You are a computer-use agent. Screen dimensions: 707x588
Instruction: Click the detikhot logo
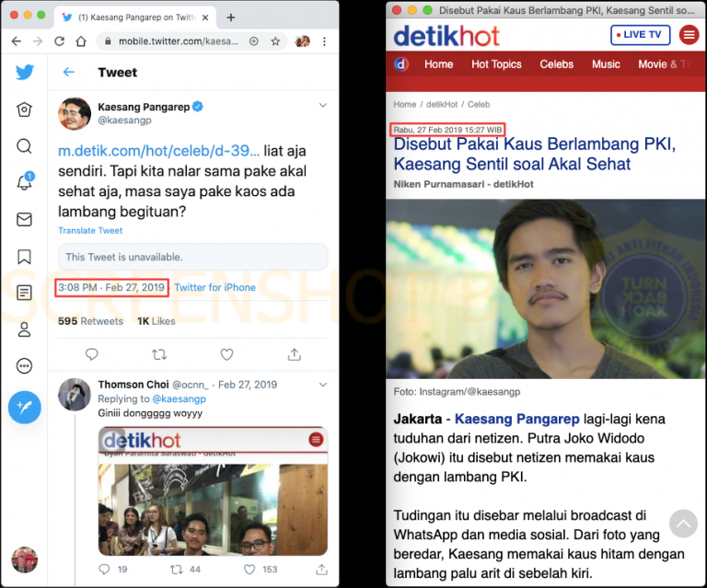tap(446, 36)
